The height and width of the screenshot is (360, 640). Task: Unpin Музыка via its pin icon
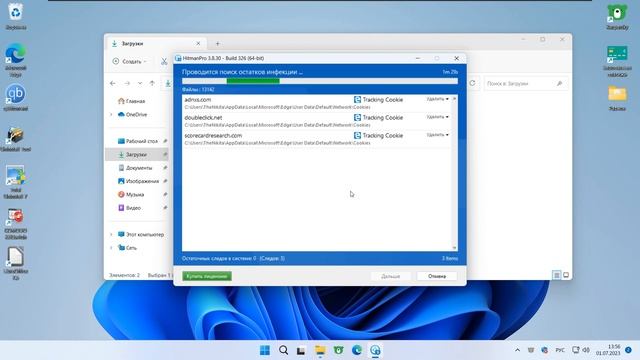pyautogui.click(x=165, y=195)
